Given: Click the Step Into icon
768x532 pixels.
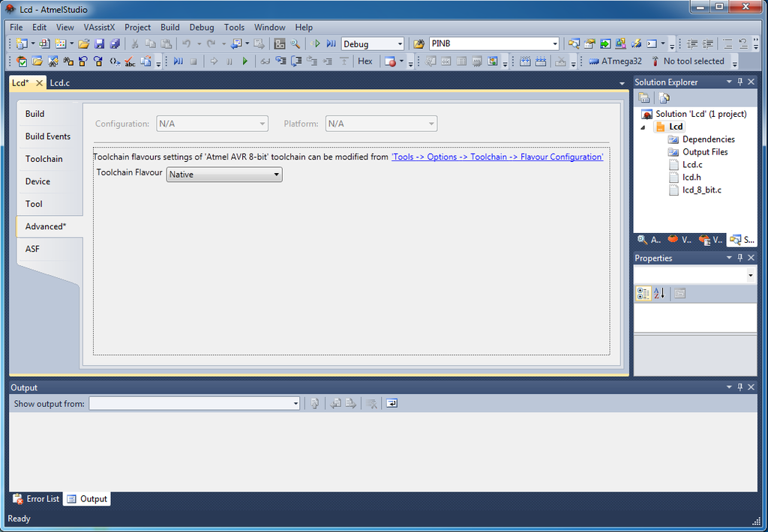Looking at the screenshot, I should coord(280,61).
